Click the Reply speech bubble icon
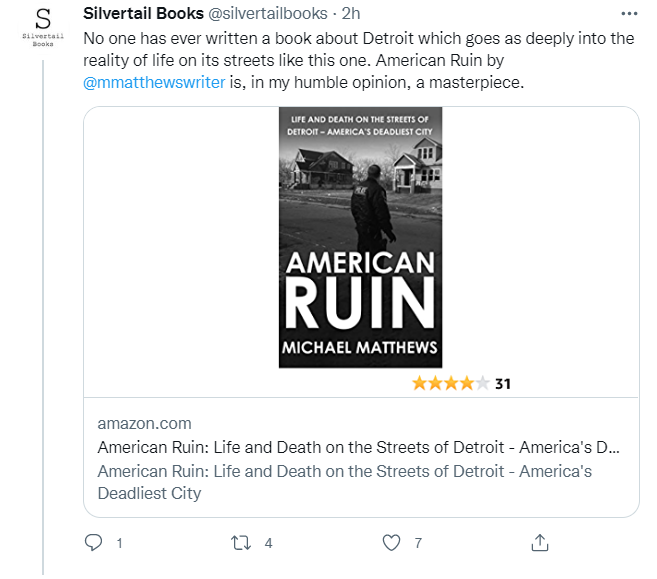Image resolution: width=657 pixels, height=579 pixels. click(94, 543)
